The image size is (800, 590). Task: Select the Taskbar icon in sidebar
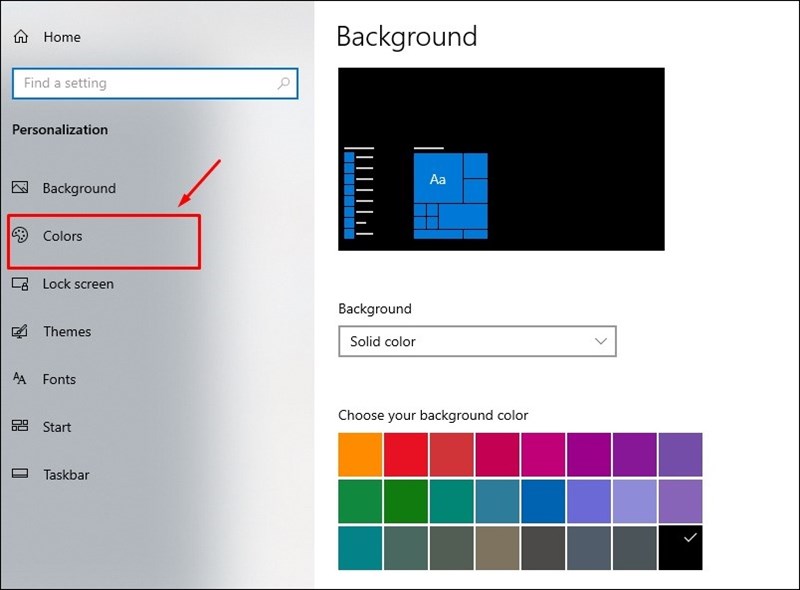pyautogui.click(x=21, y=474)
